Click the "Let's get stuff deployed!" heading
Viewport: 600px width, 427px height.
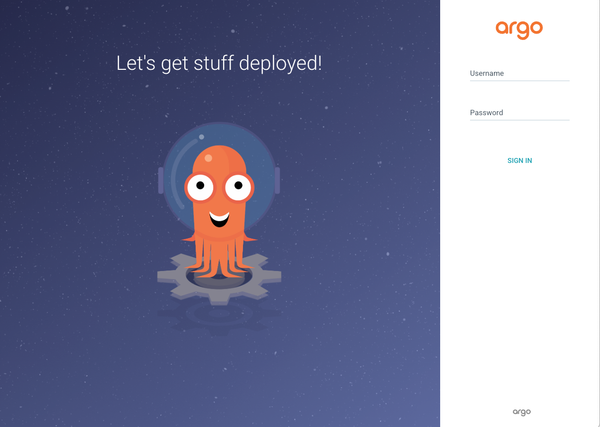[x=219, y=64]
